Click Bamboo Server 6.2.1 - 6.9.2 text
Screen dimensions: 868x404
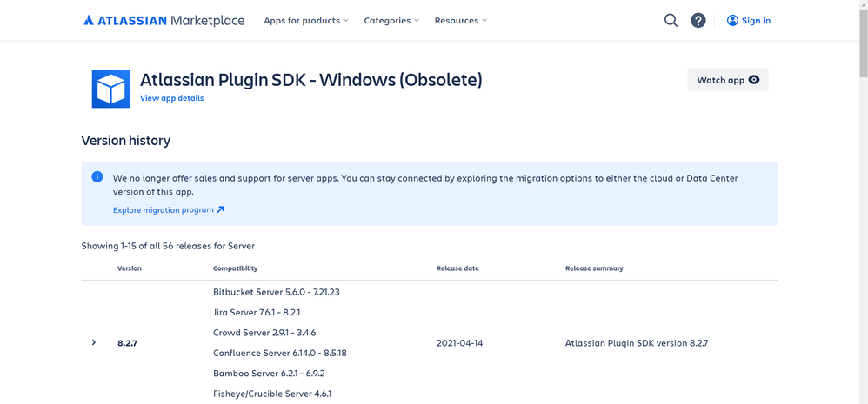[x=269, y=374]
